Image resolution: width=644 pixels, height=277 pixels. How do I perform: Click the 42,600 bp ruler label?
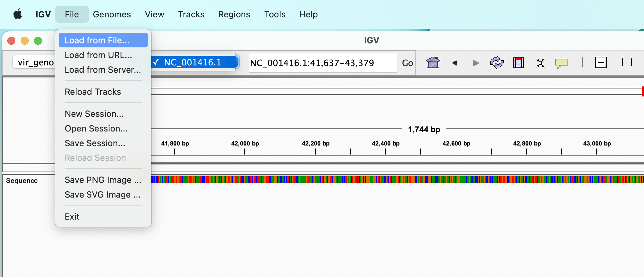[456, 144]
